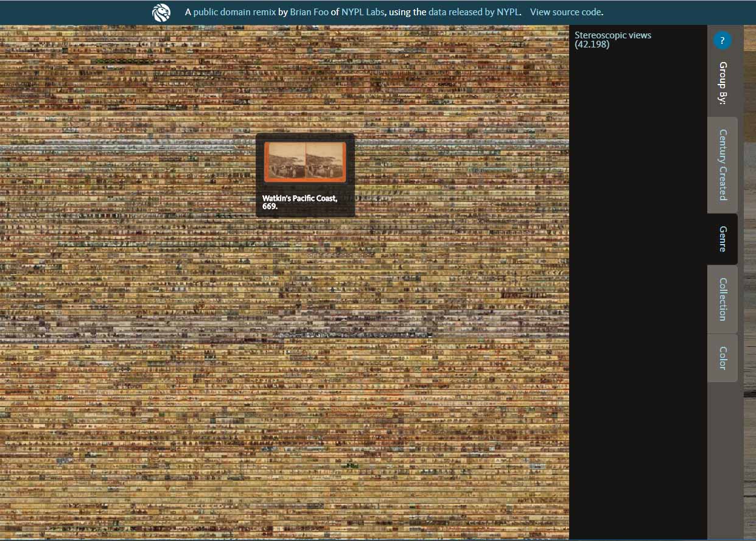Click the 'Watkin's Pacific Coast, 669.' caption
Viewport: 756px width, 541px height.
tap(299, 202)
